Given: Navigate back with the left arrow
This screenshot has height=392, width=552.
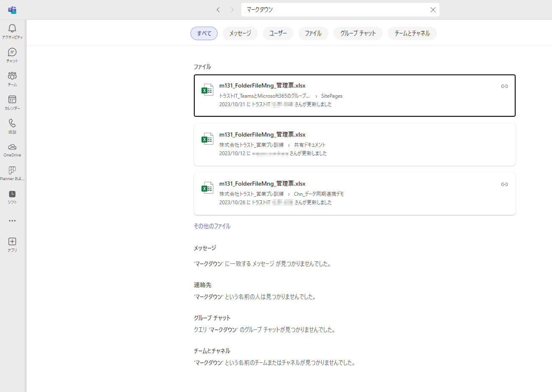Looking at the screenshot, I should click(x=218, y=10).
